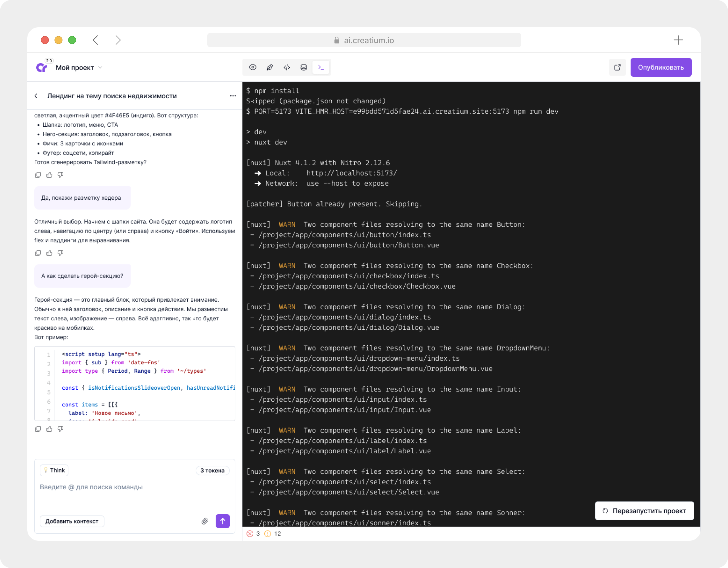The height and width of the screenshot is (568, 728).
Task: Dislike the Tailwind-разметку message
Action: pos(60,175)
